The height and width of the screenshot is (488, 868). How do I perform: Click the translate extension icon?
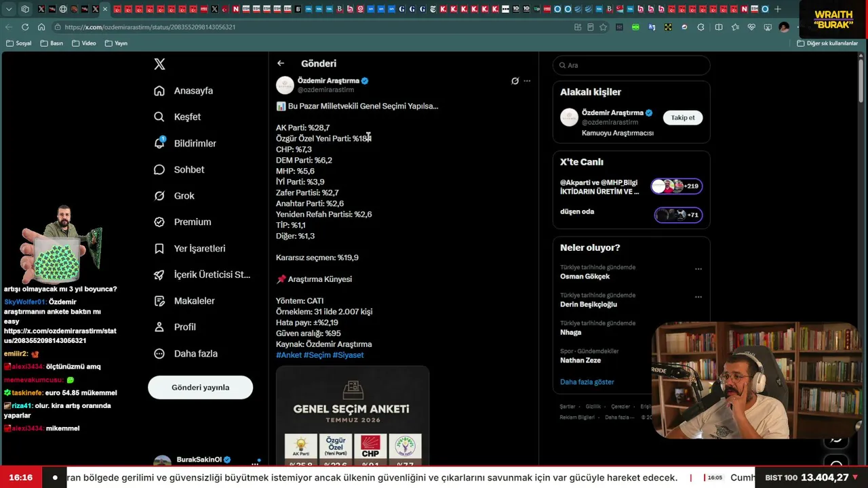pos(652,27)
